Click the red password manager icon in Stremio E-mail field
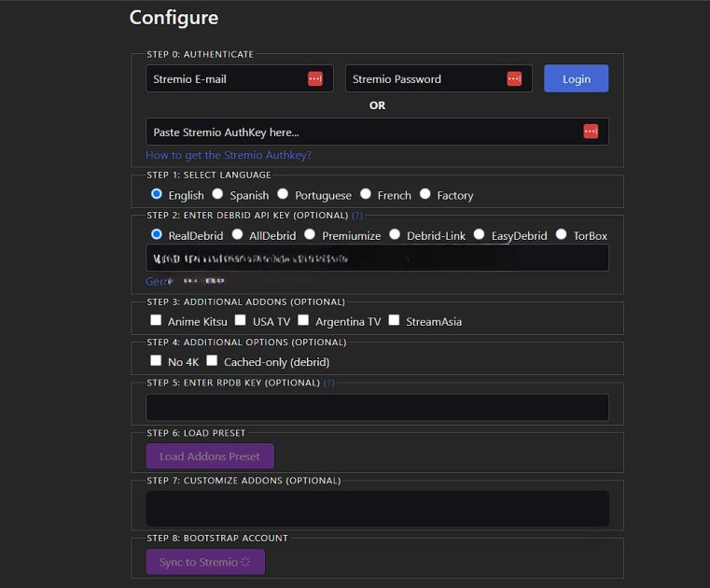 315,78
